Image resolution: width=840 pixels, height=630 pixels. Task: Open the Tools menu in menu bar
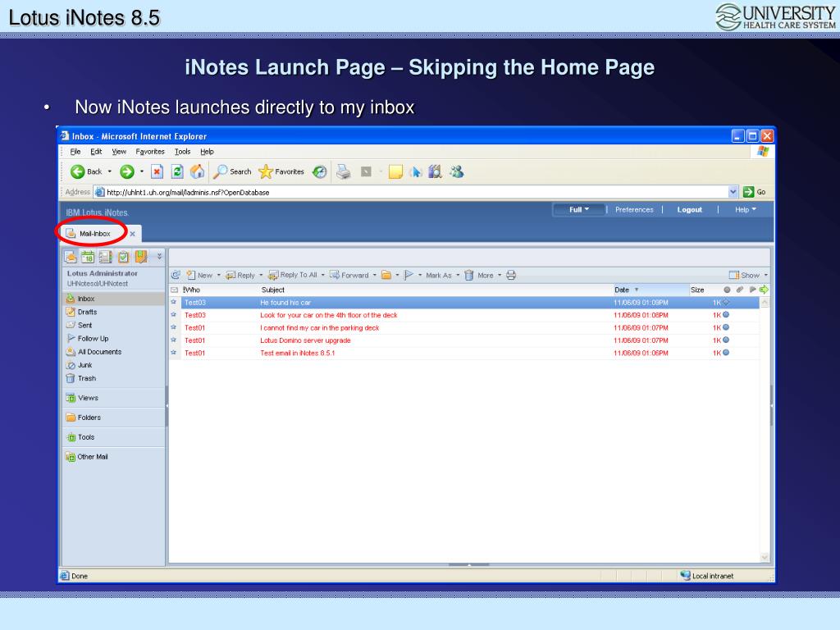pyautogui.click(x=183, y=152)
